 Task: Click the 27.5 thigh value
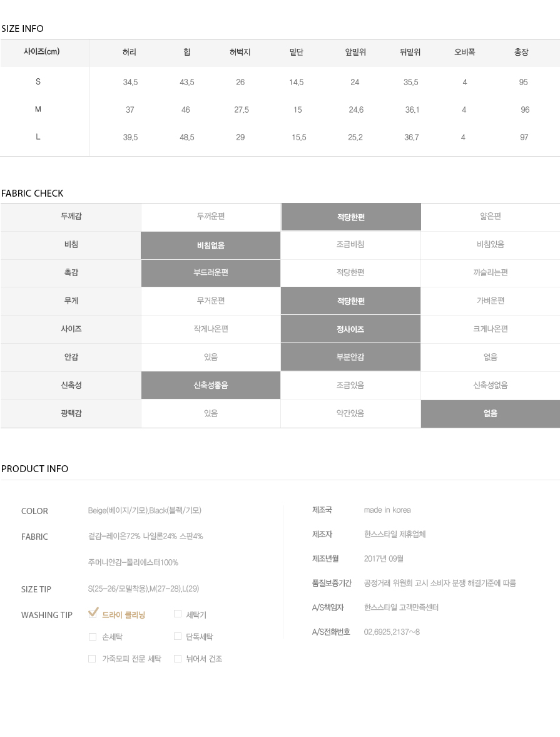[x=242, y=110]
